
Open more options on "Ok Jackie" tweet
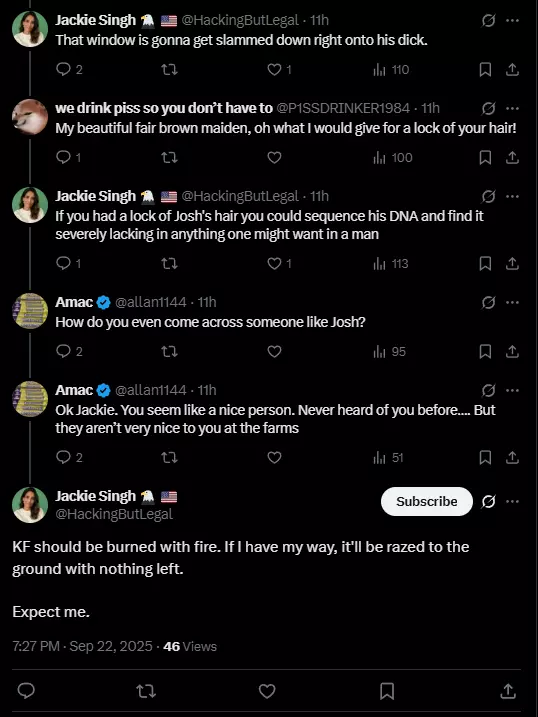[x=512, y=390]
